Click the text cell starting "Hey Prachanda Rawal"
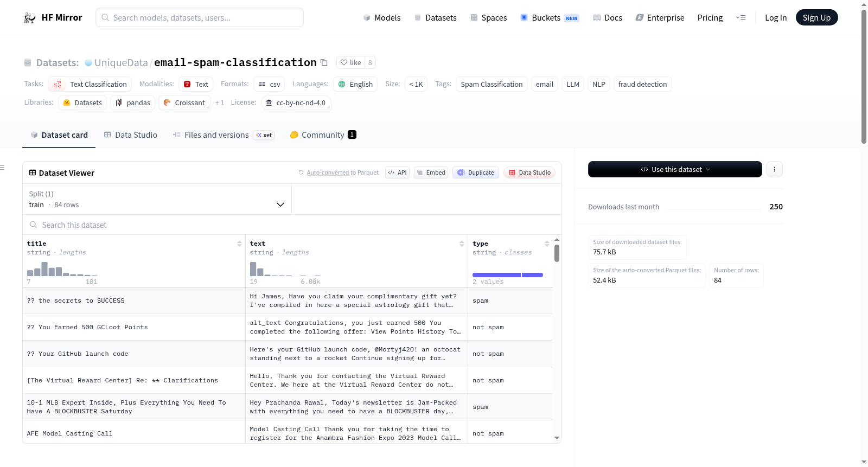 click(x=356, y=407)
